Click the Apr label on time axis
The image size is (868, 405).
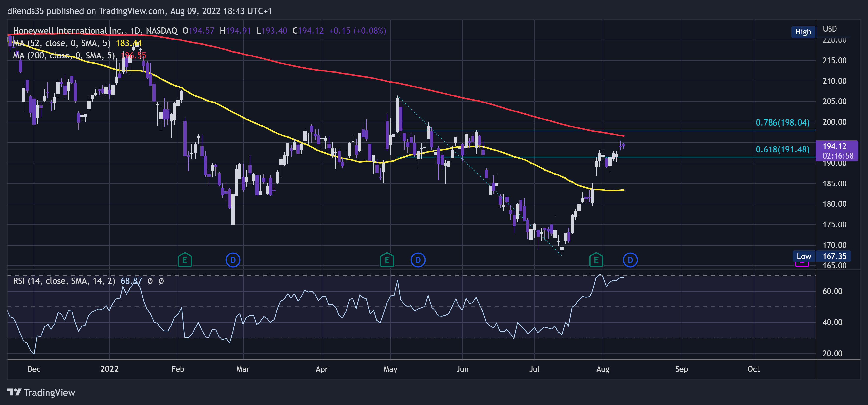click(322, 369)
